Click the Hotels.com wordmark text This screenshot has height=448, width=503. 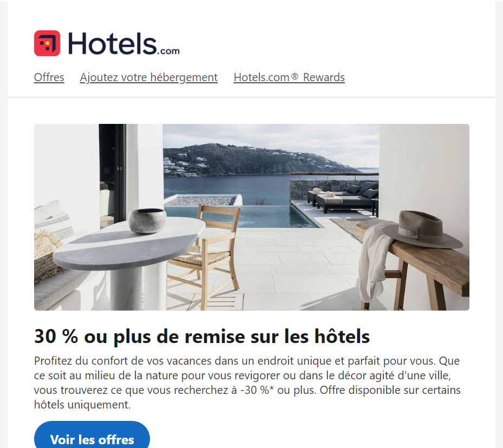(x=123, y=44)
